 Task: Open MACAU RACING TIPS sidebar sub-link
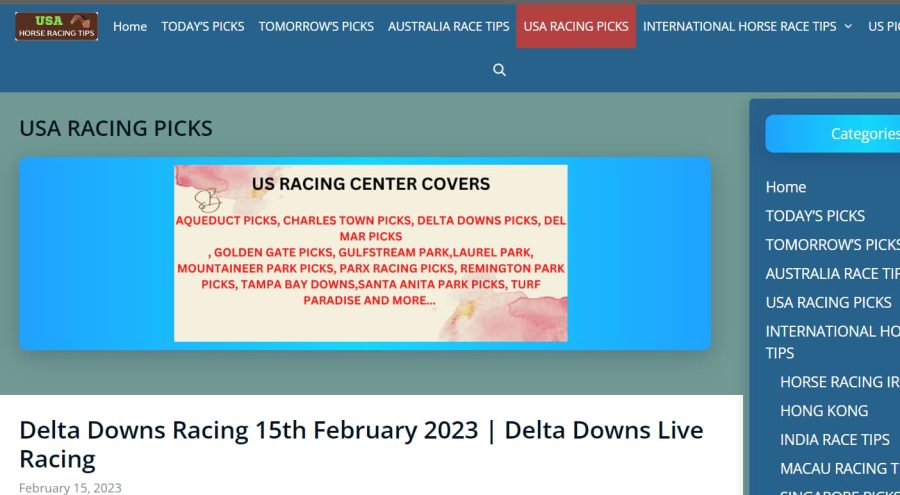click(840, 469)
